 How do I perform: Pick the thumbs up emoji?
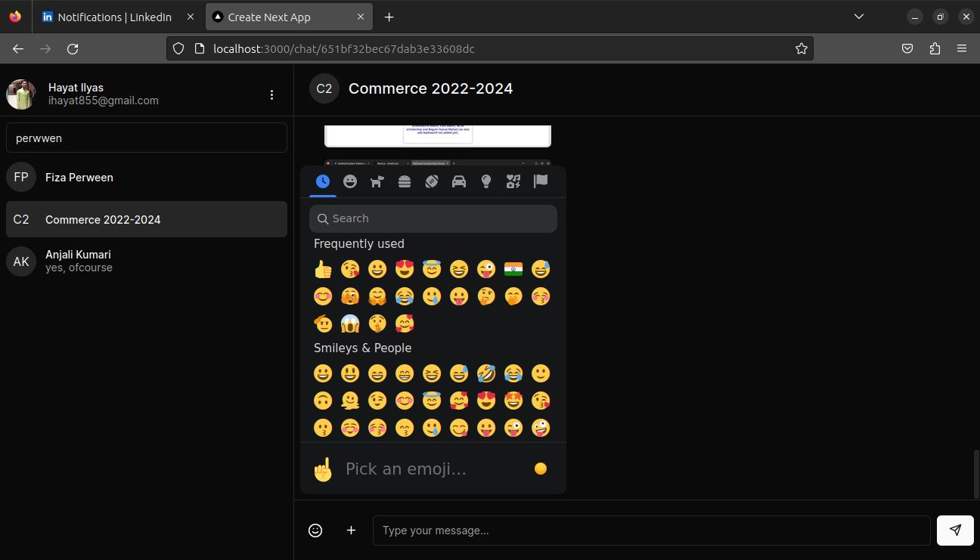pyautogui.click(x=323, y=269)
